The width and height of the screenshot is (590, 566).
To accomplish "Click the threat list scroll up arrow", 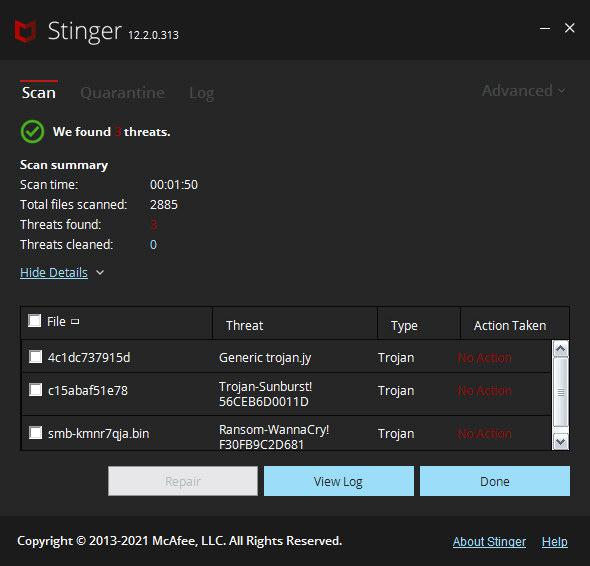I will pos(561,349).
